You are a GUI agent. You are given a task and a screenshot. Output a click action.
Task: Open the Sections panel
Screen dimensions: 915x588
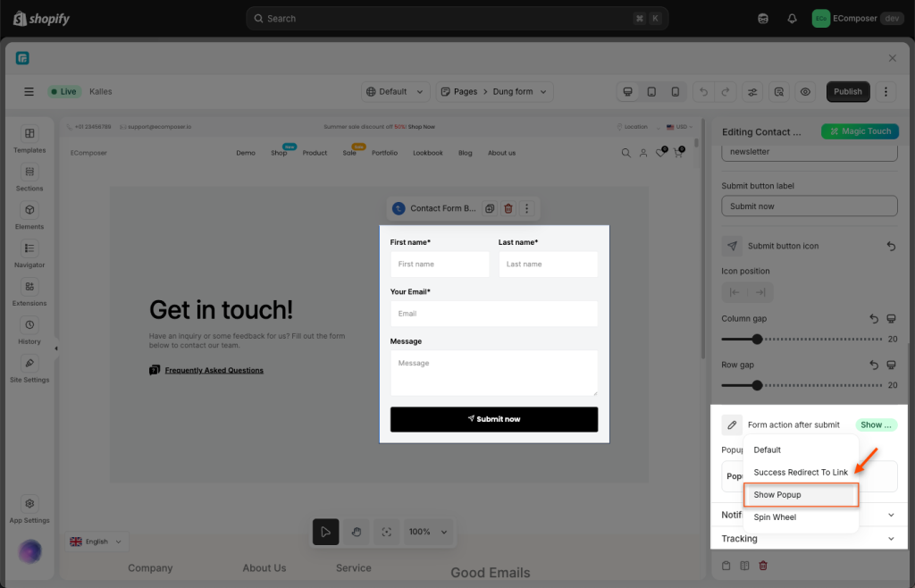pos(29,177)
